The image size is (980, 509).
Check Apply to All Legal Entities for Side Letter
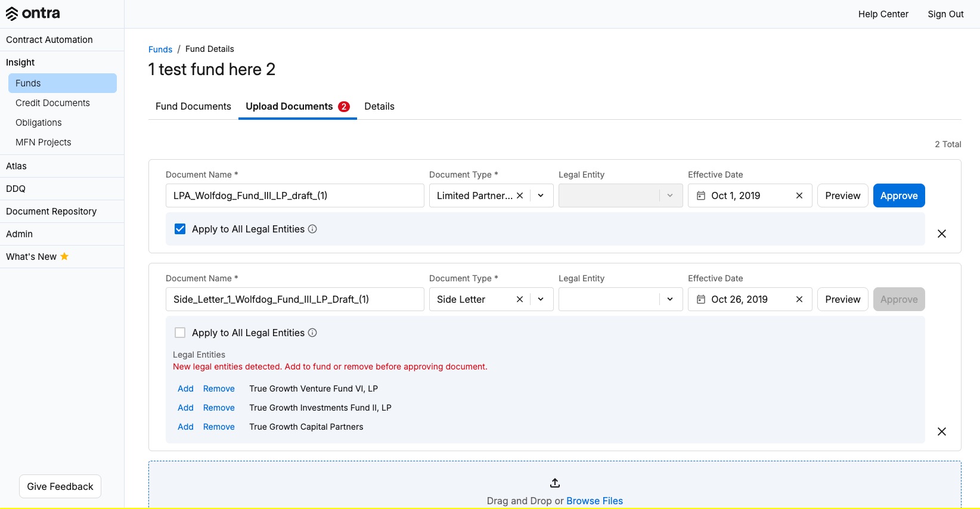[x=180, y=333]
